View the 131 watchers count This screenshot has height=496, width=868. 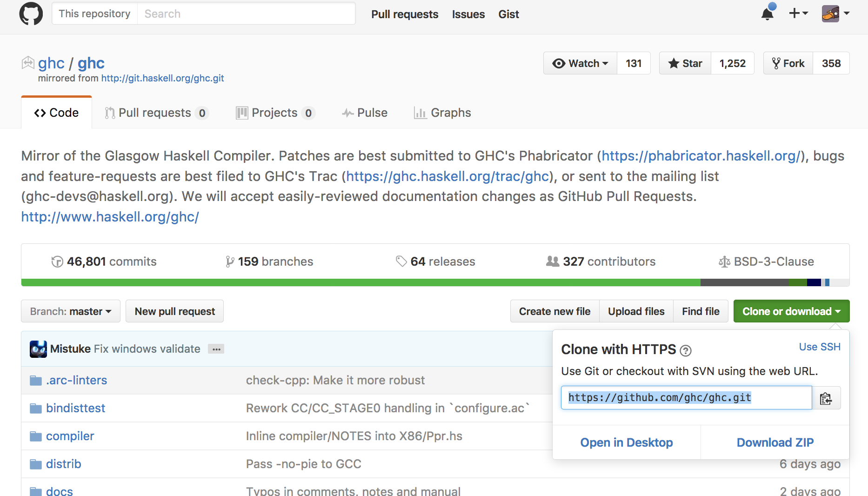tap(634, 63)
